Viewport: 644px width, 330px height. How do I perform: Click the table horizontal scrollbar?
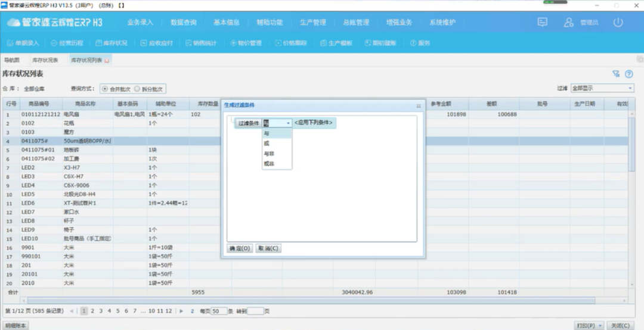pos(311,301)
